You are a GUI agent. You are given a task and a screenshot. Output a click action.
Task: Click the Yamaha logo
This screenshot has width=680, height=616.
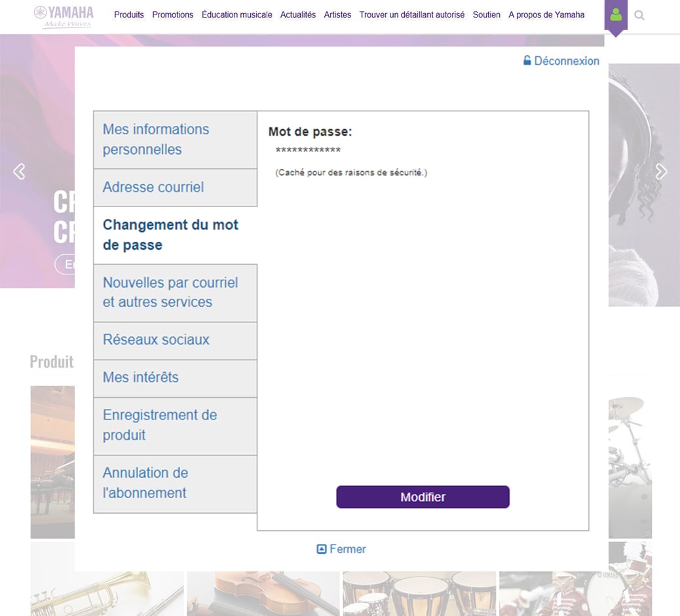pyautogui.click(x=64, y=17)
